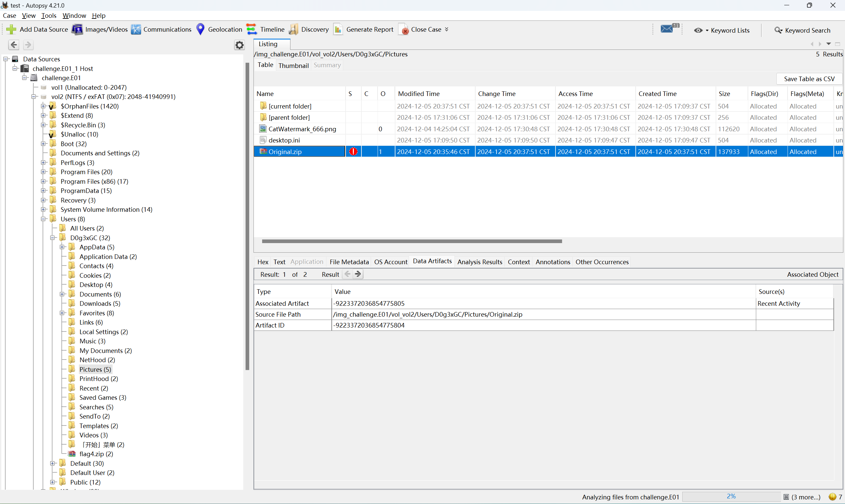
Task: Click the Close Case icon
Action: 404,30
